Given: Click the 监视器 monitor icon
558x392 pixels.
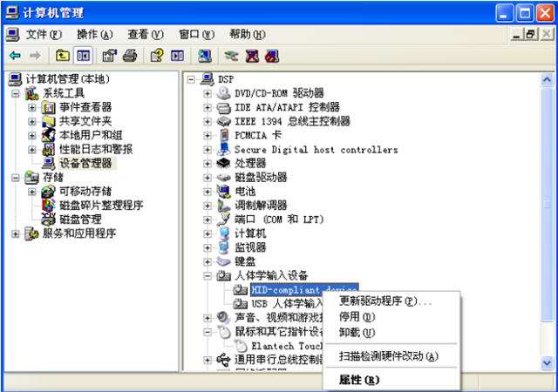Looking at the screenshot, I should pyautogui.click(x=224, y=247).
